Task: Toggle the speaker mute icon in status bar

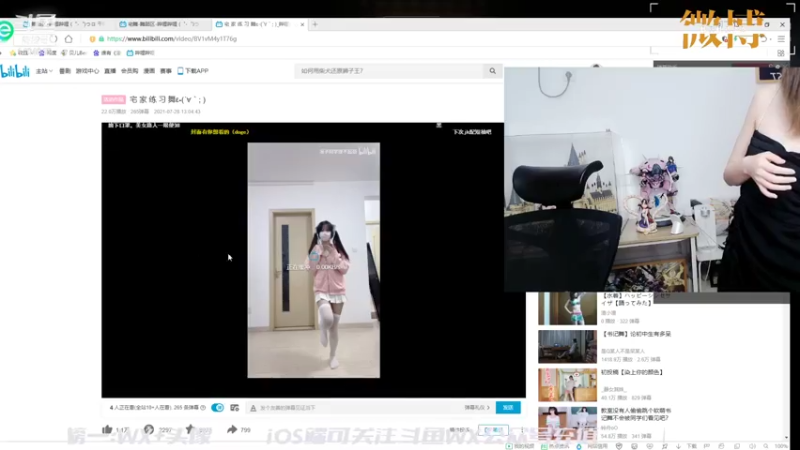Action: 752,446
